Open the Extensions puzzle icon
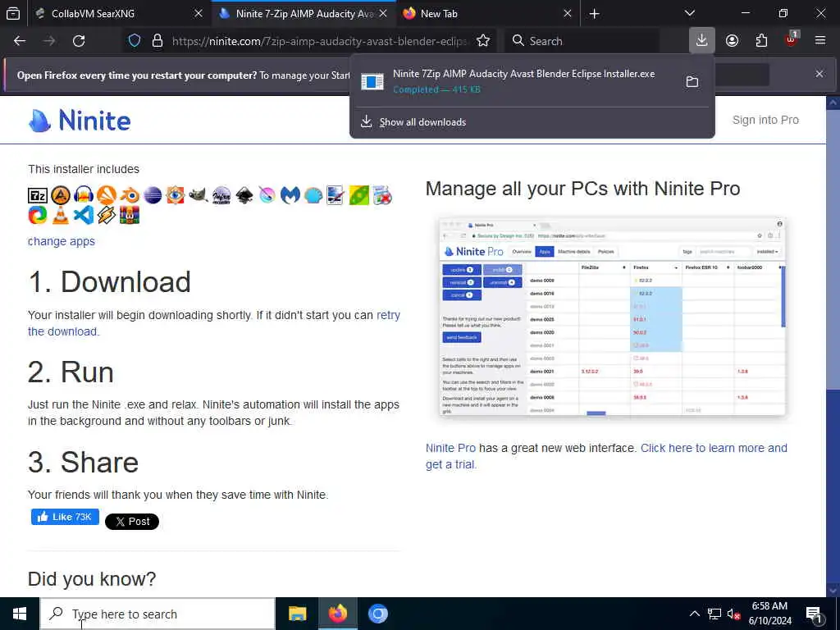 tap(761, 41)
